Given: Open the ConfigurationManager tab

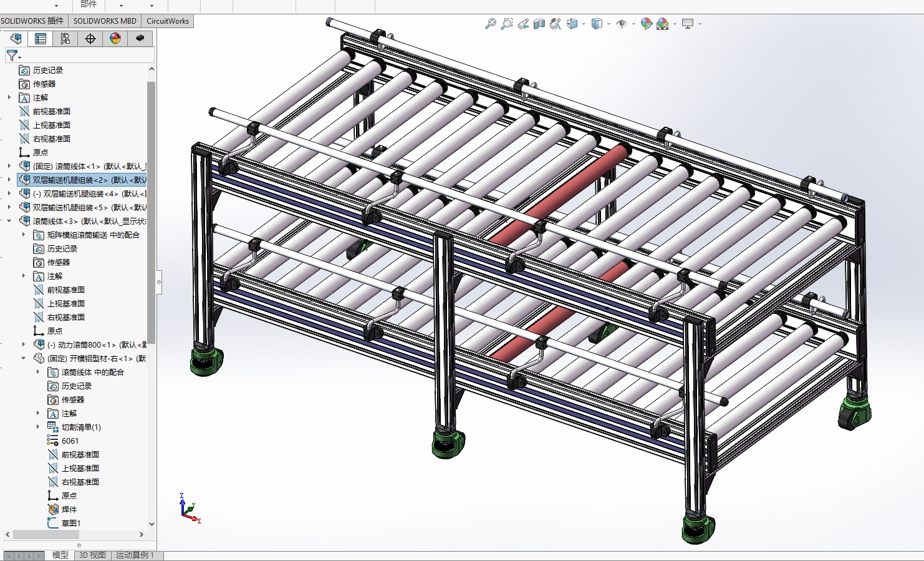Looking at the screenshot, I should point(65,39).
